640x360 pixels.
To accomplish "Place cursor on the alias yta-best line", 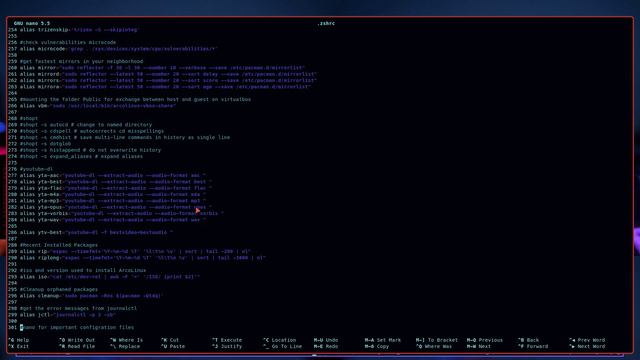I will pyautogui.click(x=116, y=182).
